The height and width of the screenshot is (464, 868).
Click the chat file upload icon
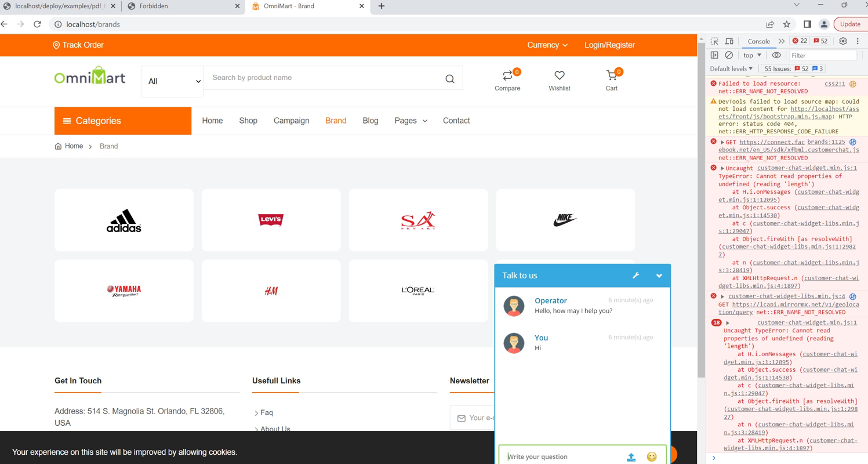coord(631,457)
